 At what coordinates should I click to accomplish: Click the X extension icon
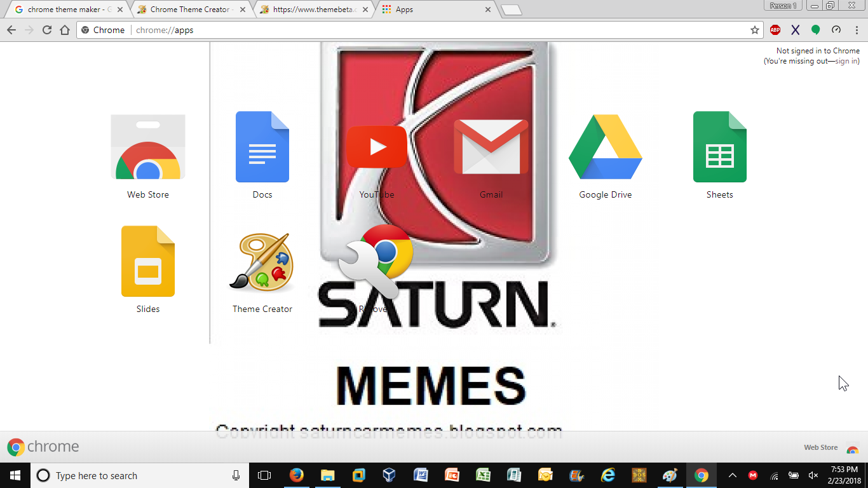point(796,30)
